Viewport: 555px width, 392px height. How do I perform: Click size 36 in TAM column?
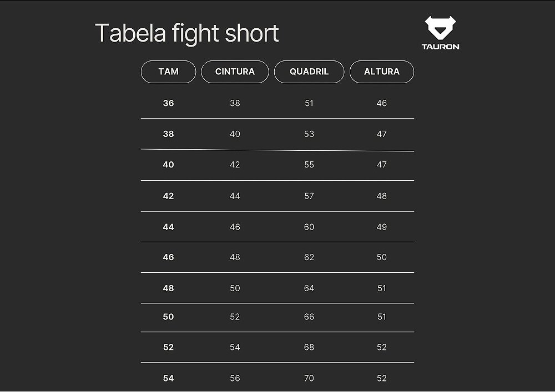[168, 103]
